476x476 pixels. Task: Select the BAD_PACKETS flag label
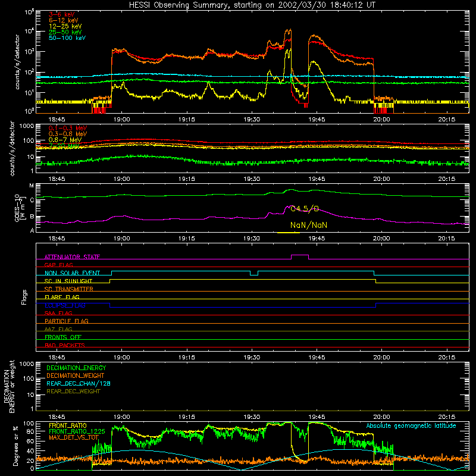click(65, 345)
